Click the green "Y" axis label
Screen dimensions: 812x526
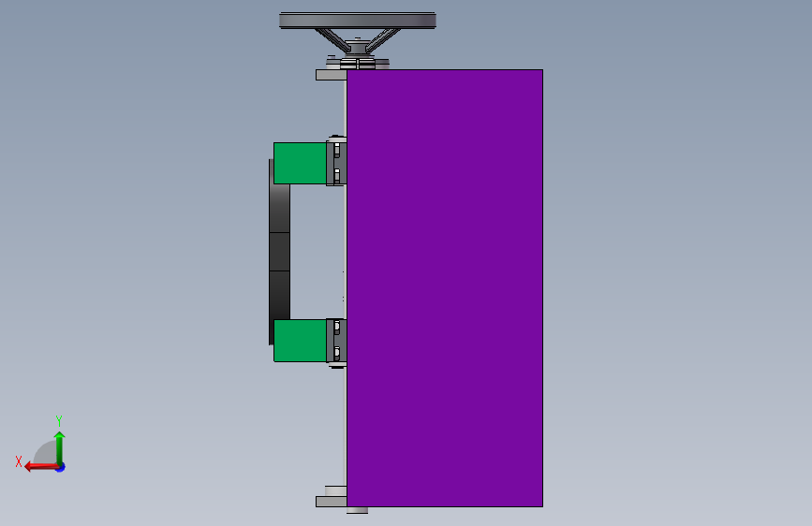point(59,420)
